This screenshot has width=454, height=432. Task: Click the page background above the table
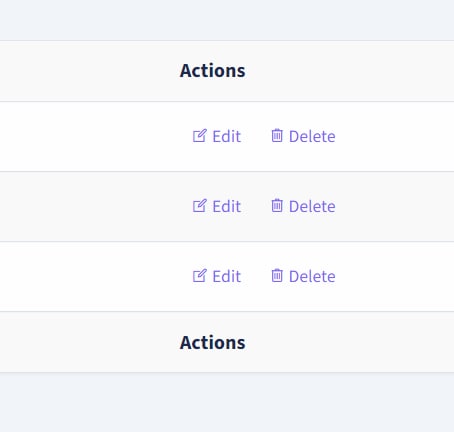[227, 20]
